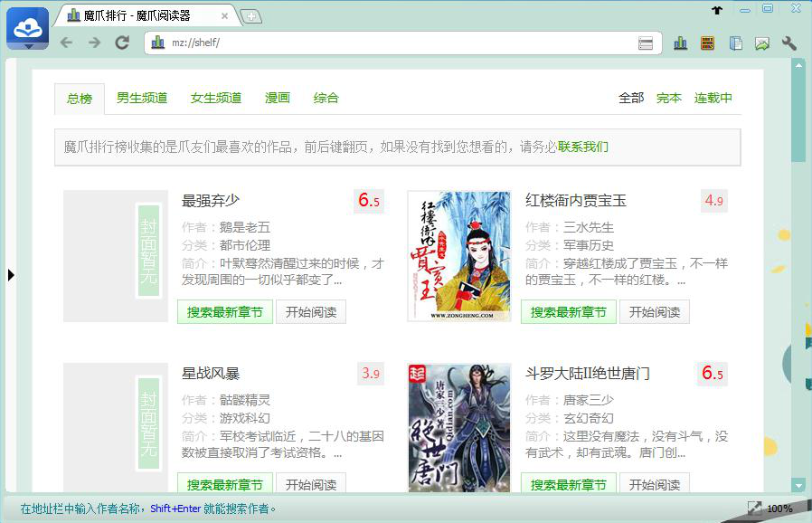Screen dimensions: 812x523
Task: Click the 红楼衙内贾宝玉 book cover thumbnail
Action: pyautogui.click(x=458, y=256)
